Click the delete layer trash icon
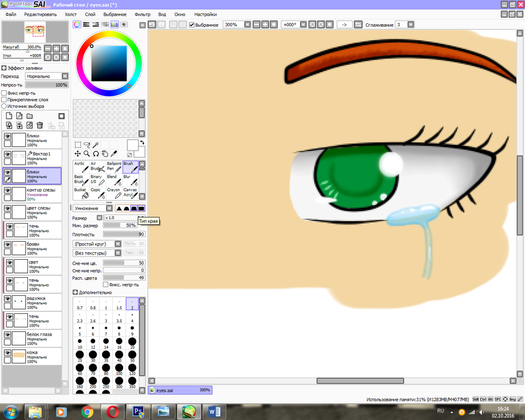Viewport: 525px width, 420px height. pos(40,125)
